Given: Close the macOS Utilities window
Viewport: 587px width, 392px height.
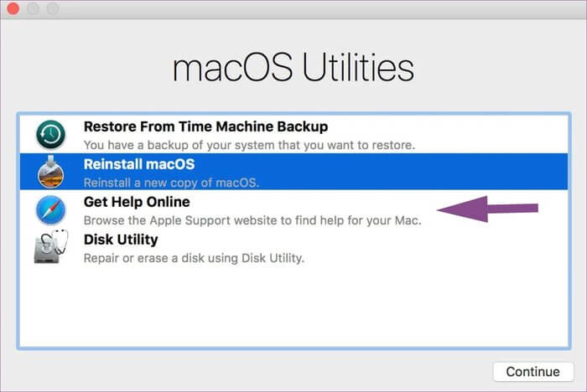Looking at the screenshot, I should (x=13, y=8).
